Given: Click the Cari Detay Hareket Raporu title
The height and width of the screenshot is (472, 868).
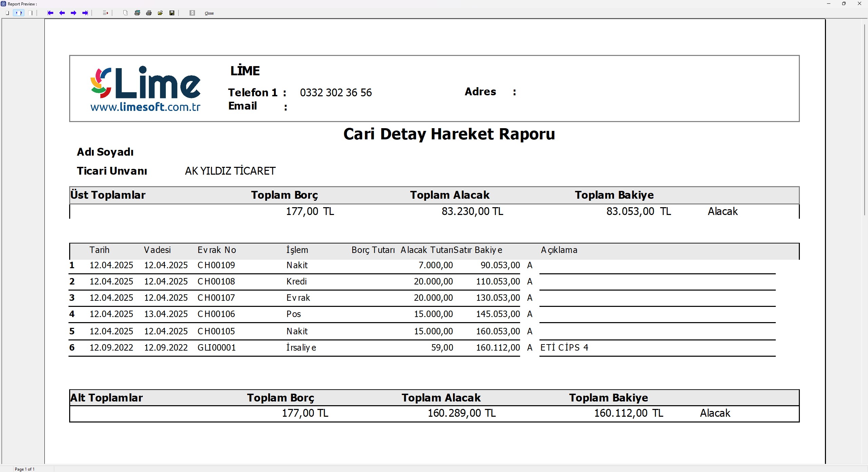Looking at the screenshot, I should 449,134.
